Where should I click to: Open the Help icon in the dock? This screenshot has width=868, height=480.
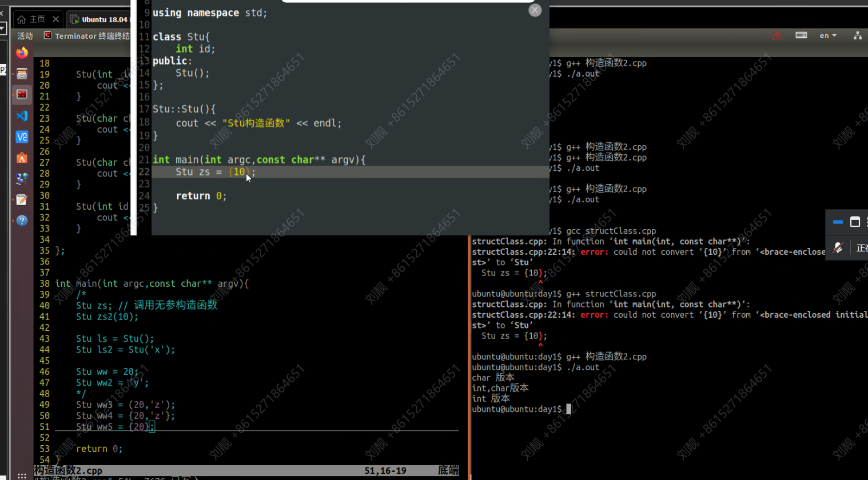(x=22, y=221)
